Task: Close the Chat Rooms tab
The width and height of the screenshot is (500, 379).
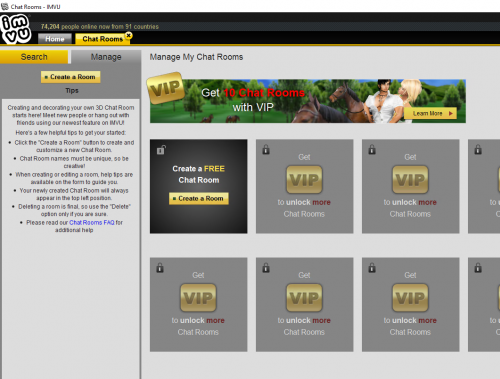Action: [128, 35]
